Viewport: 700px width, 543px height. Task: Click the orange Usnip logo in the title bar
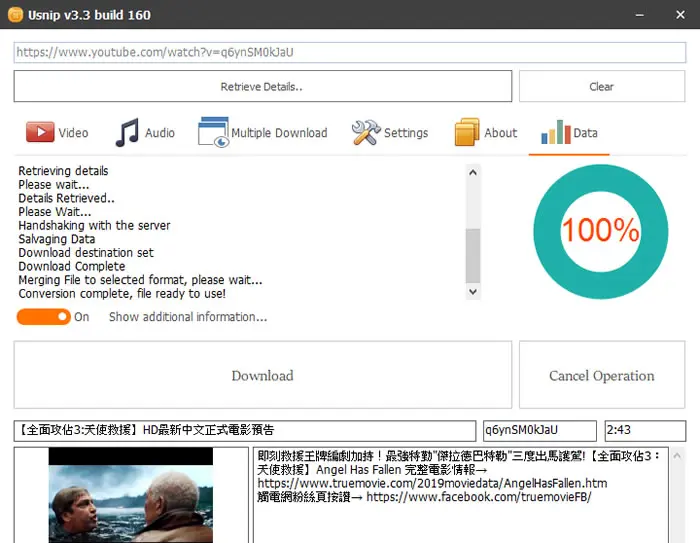click(x=15, y=15)
